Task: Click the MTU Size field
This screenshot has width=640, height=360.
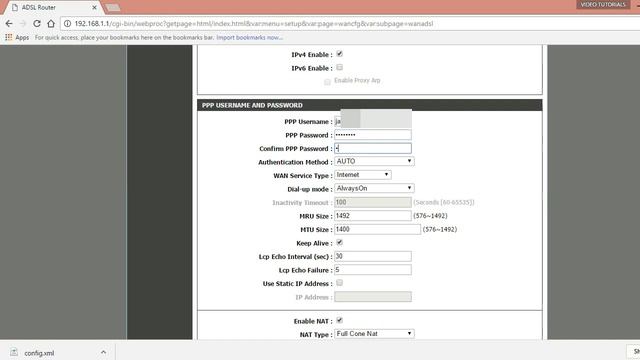Action: [377, 229]
